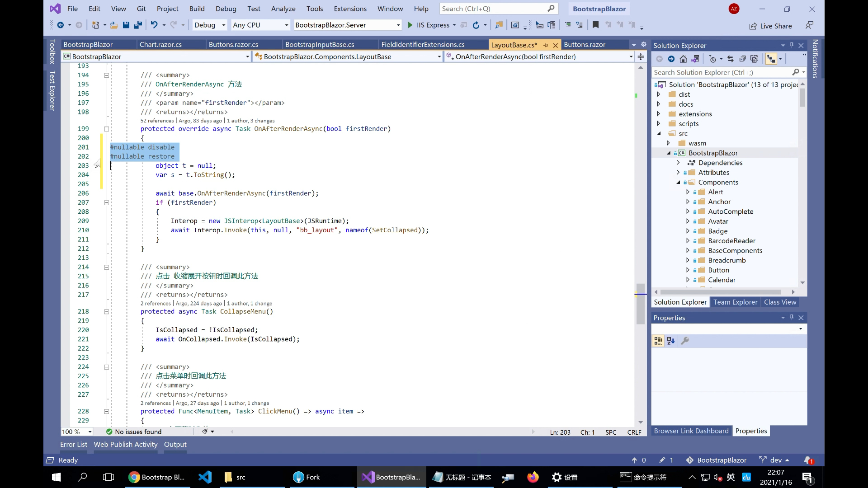The height and width of the screenshot is (488, 868).
Task: Click the Solution Explorer vertical scrollbar thumb
Action: tap(802, 97)
